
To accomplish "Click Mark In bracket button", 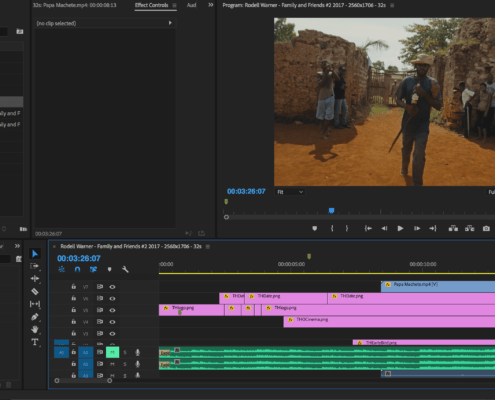I will tap(332, 228).
